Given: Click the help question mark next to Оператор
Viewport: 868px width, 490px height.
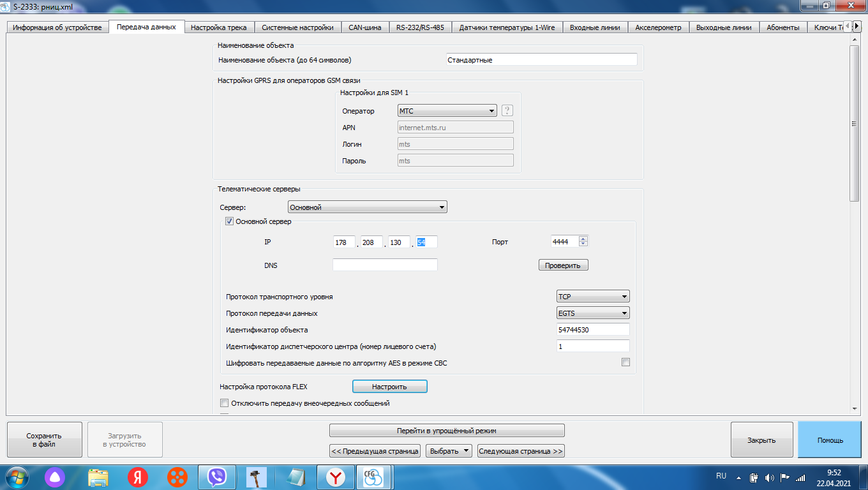Looking at the screenshot, I should click(x=507, y=110).
